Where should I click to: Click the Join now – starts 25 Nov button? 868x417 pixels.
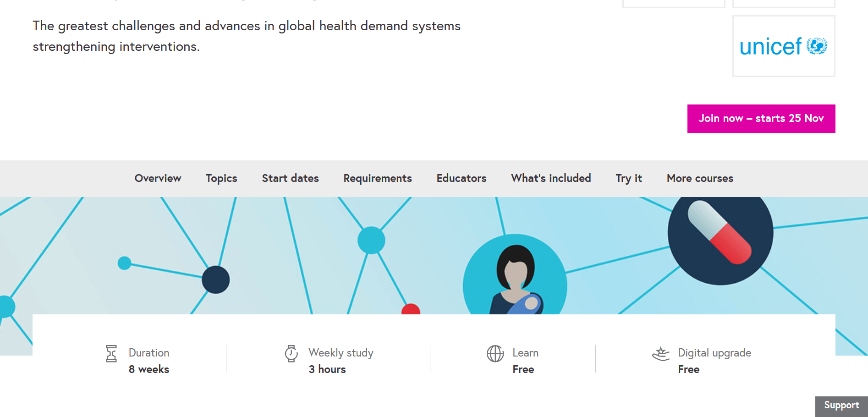pos(761,119)
